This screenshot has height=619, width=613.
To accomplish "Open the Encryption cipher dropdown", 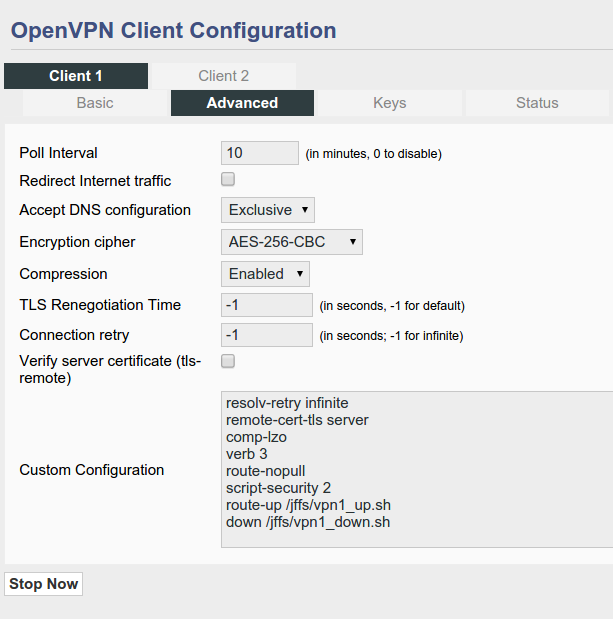I will coord(292,242).
